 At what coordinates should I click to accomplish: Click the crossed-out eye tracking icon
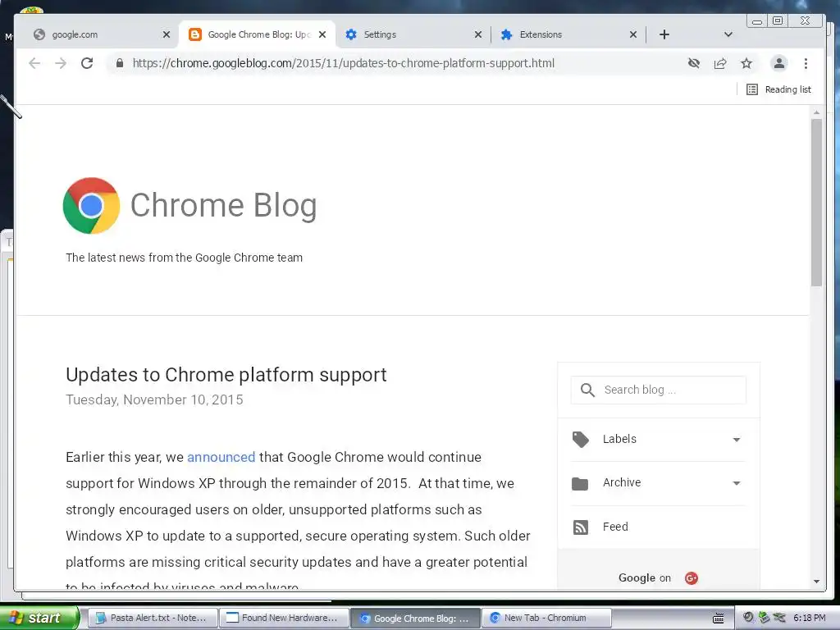pos(694,63)
